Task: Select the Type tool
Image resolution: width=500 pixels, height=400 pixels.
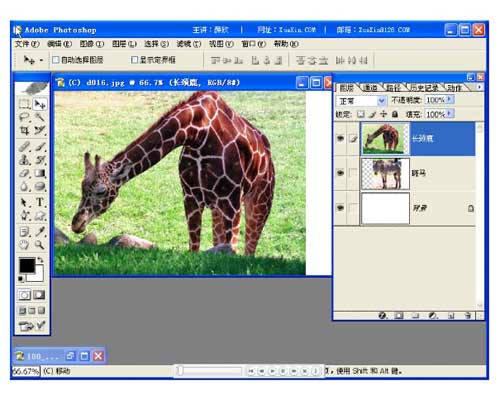Action: coord(40,202)
